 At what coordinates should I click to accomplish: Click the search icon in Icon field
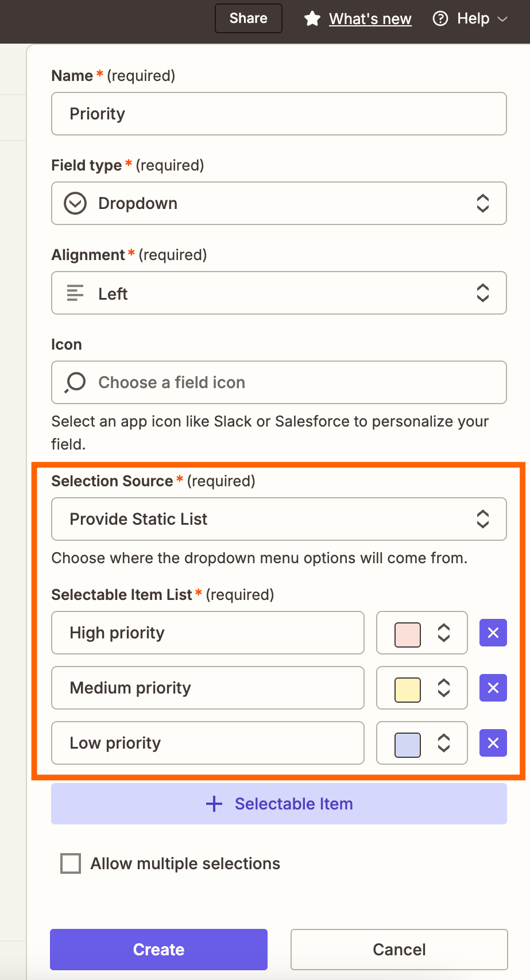[75, 382]
